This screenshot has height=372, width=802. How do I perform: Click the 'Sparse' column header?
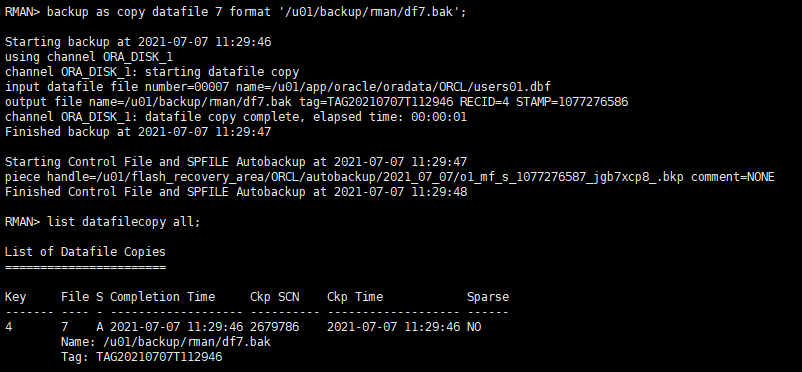click(x=488, y=297)
